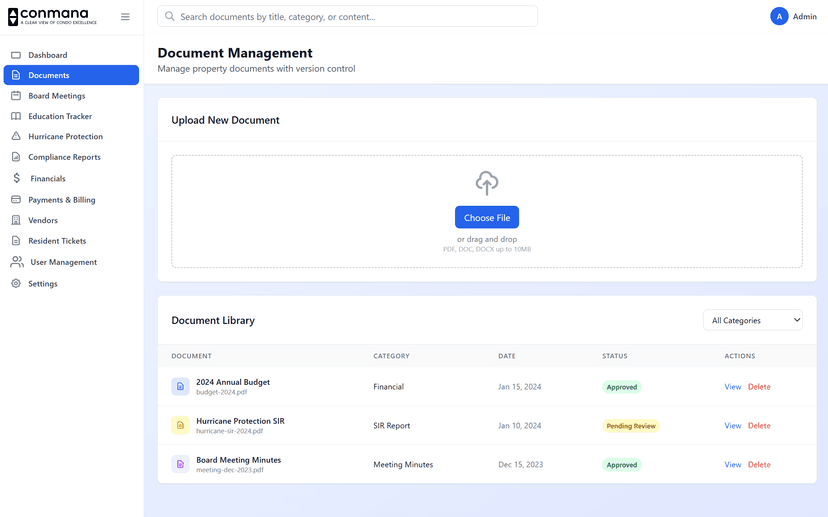Click the cloud upload icon

(487, 183)
